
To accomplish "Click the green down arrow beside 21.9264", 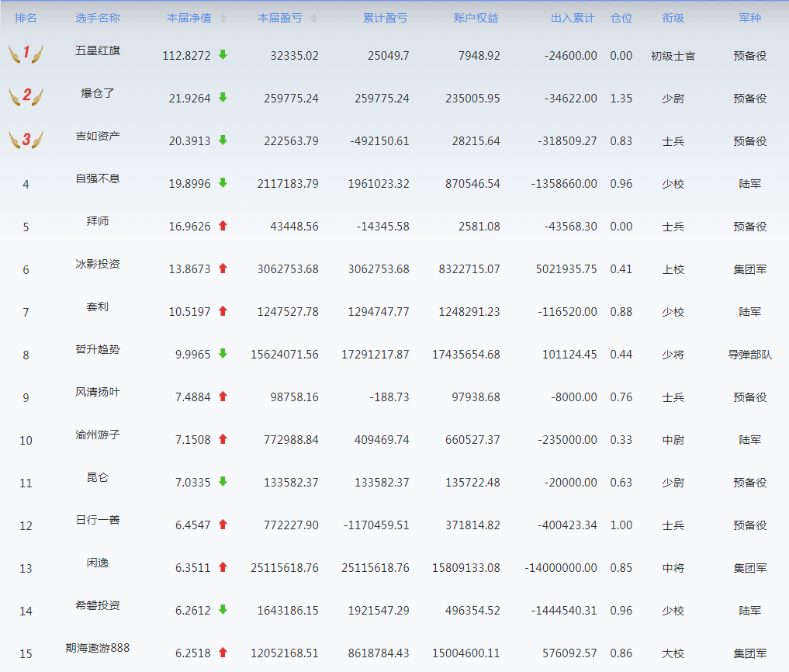I will 223,98.
